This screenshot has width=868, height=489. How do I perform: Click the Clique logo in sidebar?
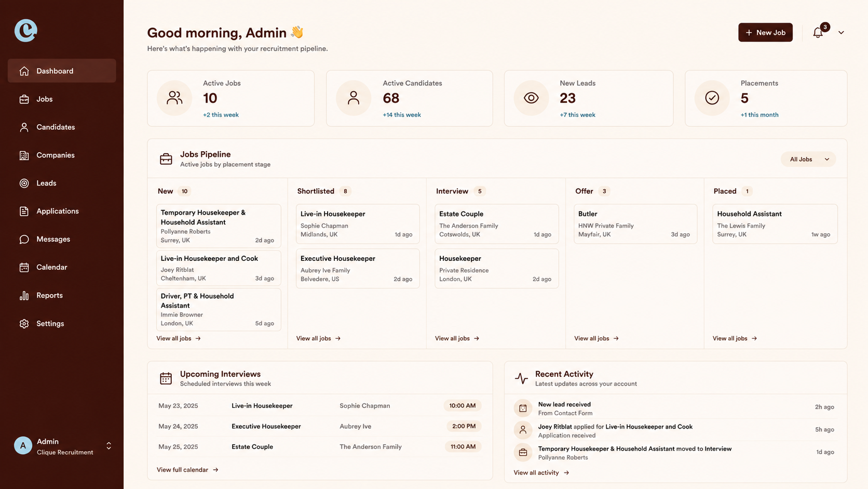click(25, 30)
